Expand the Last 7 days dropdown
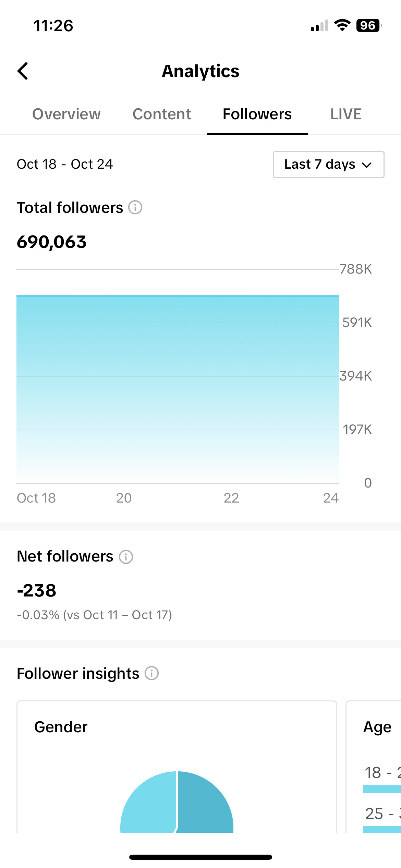 (328, 165)
